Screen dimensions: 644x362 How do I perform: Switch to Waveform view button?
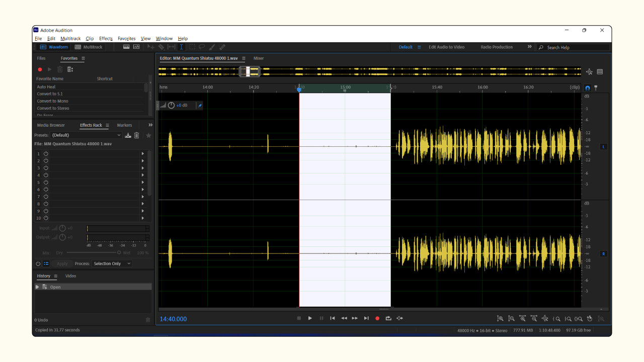click(x=54, y=47)
